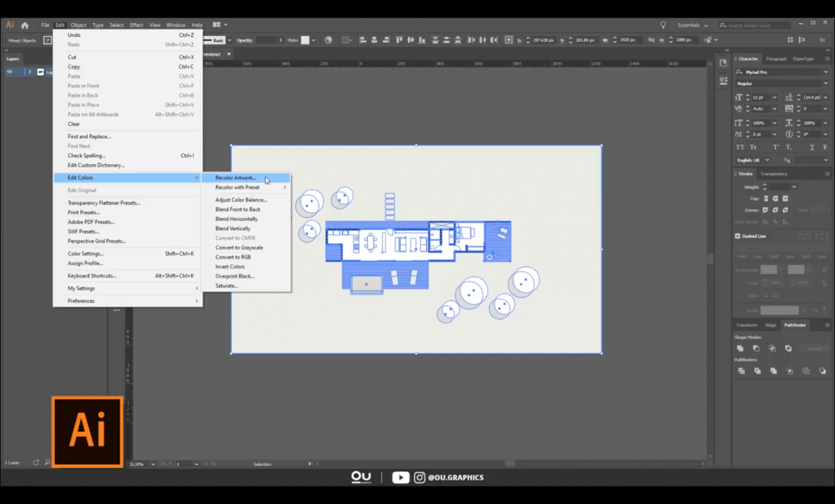835x504 pixels.
Task: Click the Crop pathfinder icon
Action: pos(789,371)
